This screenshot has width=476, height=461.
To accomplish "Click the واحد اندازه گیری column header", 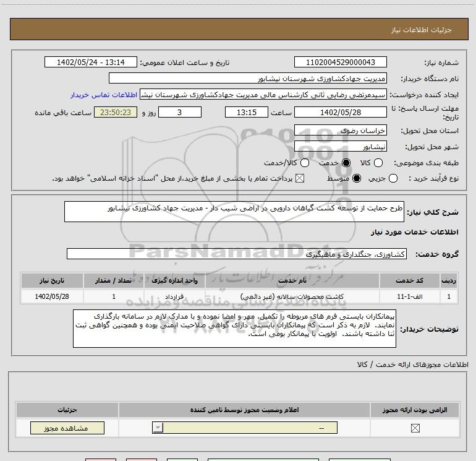I will [x=174, y=280].
